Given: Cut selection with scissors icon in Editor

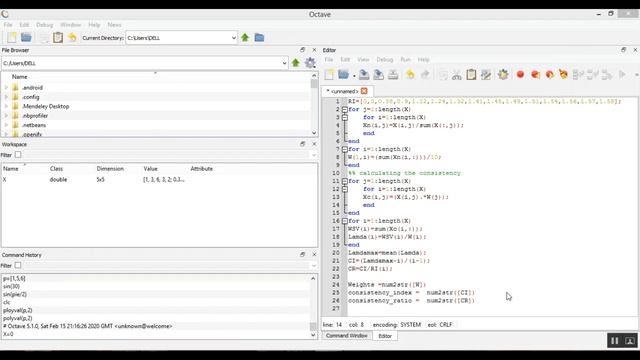Looking at the screenshot, I should pyautogui.click(x=457, y=75).
